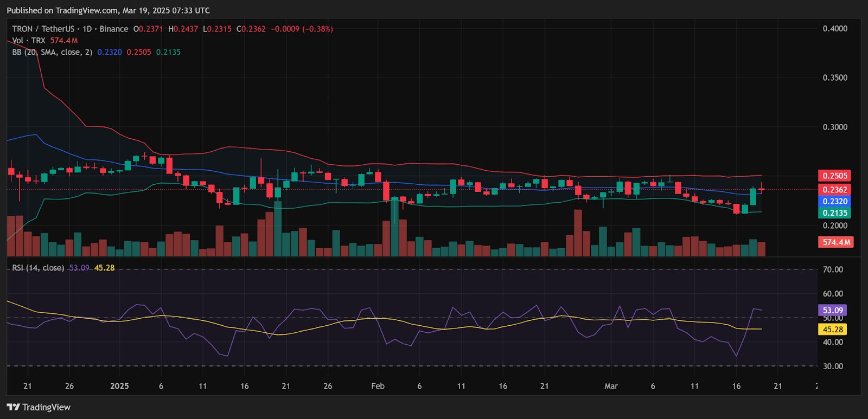Click the open value O0.2371 in legend

pos(148,29)
